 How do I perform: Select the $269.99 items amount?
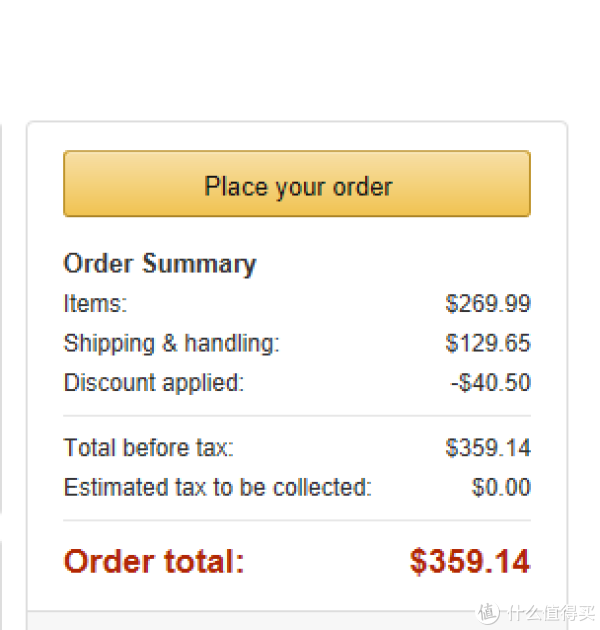[488, 303]
